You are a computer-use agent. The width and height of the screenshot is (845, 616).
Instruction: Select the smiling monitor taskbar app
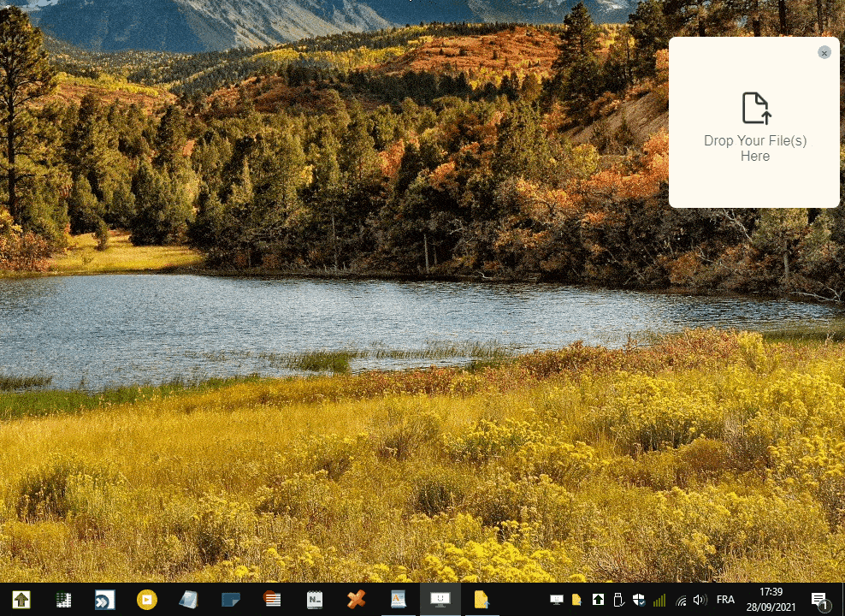[x=440, y=599]
